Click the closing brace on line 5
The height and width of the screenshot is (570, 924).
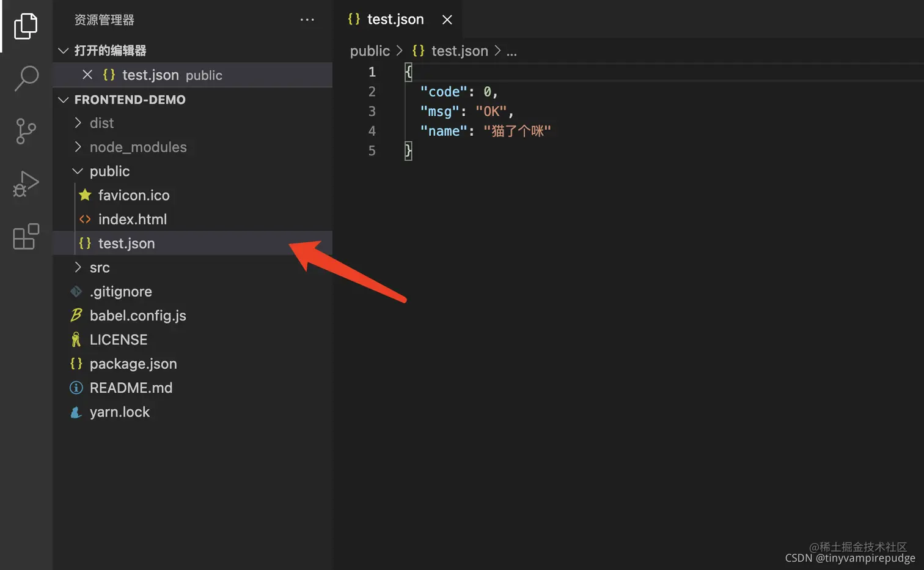point(408,150)
